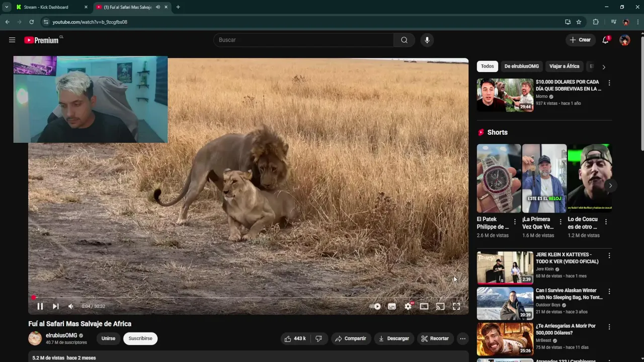
Task: Open options for Lo de Coscu short
Action: point(606,222)
